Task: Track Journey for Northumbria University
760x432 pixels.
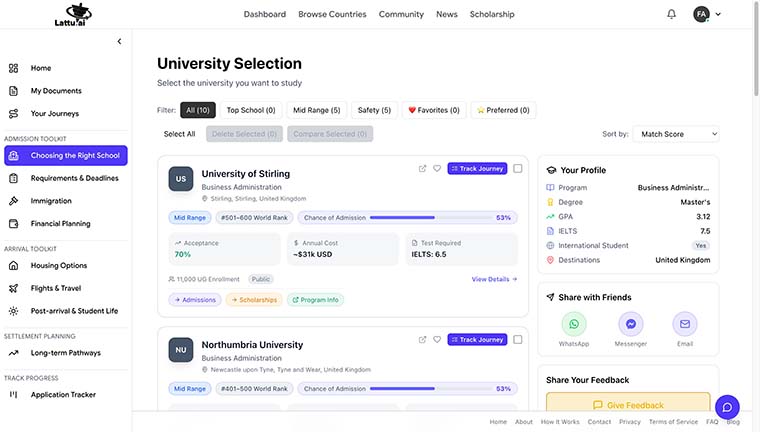Action: tap(477, 339)
